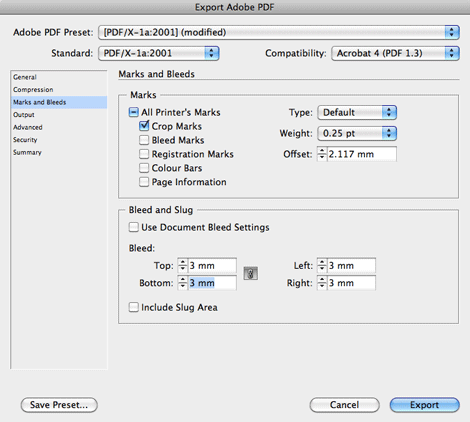Screen dimensions: 470x422
Task: Enable Bleed Marks checkbox
Action: [x=144, y=140]
